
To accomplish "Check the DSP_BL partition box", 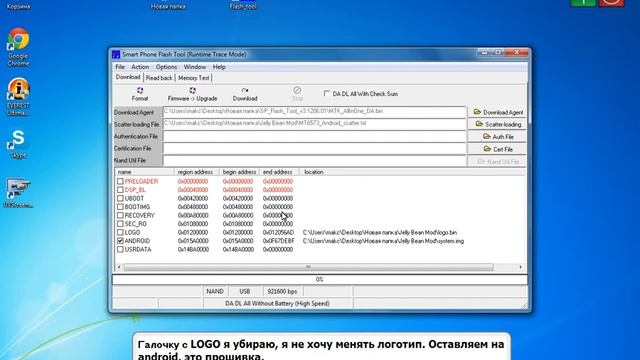I will click(120, 190).
